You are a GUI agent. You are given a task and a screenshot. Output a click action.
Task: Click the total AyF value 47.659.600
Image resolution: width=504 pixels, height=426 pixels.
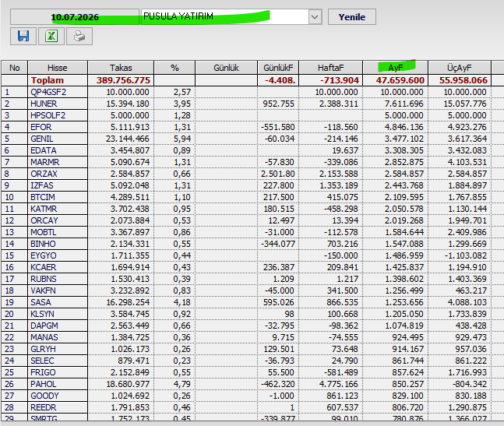click(x=400, y=80)
